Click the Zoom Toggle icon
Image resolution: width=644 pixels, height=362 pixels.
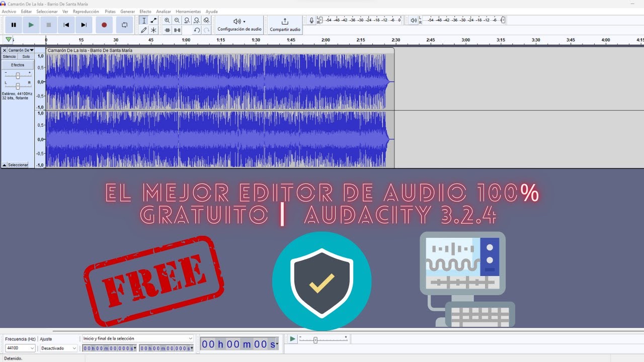click(206, 21)
